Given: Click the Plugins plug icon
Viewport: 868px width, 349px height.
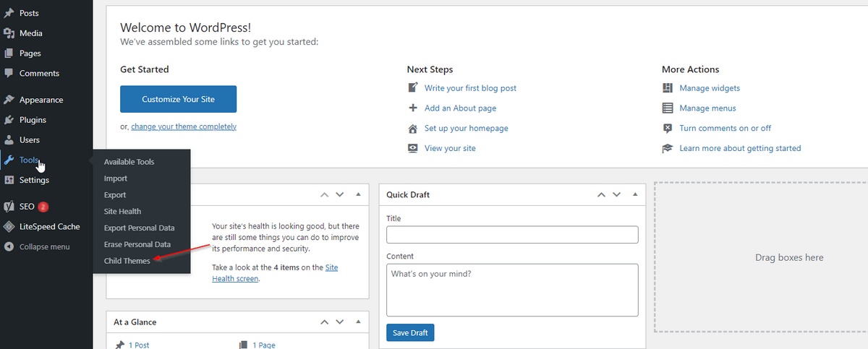Looking at the screenshot, I should click(x=9, y=120).
